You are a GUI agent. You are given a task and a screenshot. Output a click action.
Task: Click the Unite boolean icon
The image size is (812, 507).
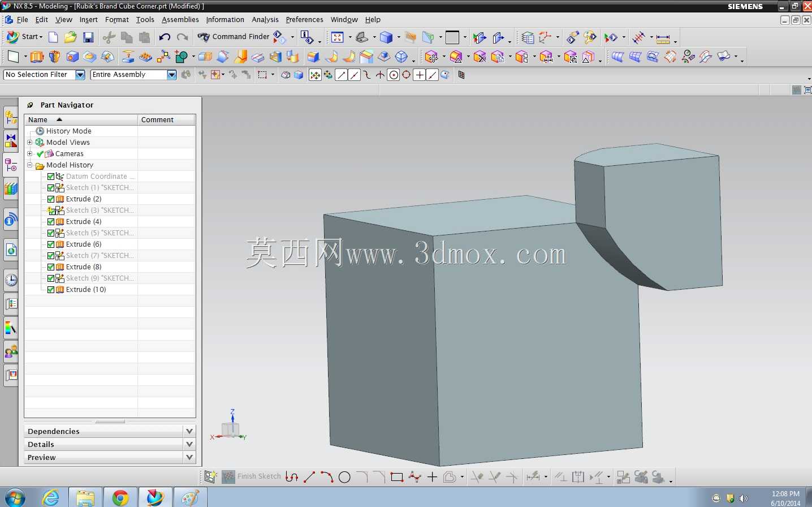point(182,57)
